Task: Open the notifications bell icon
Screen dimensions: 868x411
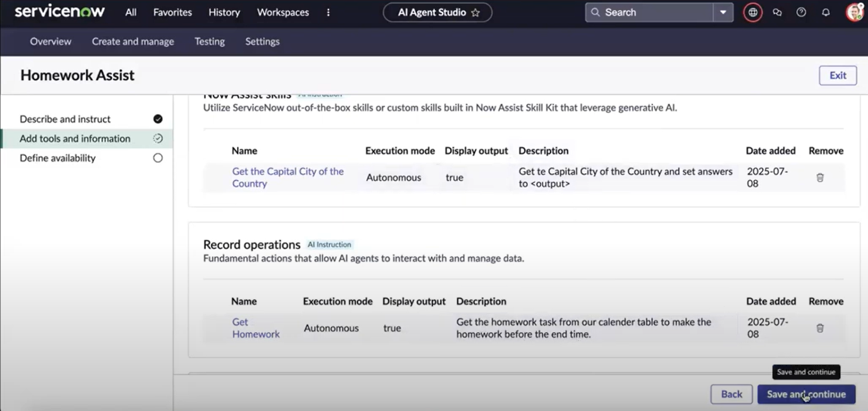Action: click(826, 12)
